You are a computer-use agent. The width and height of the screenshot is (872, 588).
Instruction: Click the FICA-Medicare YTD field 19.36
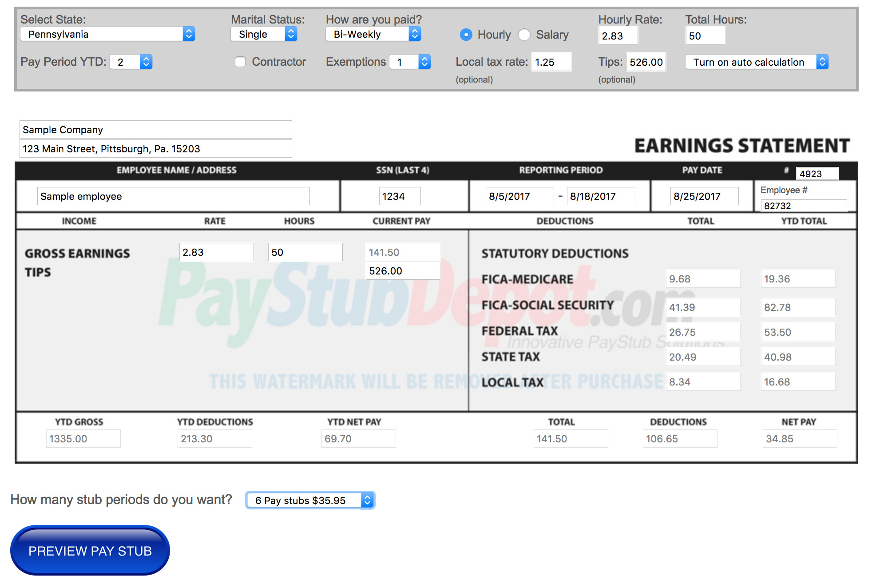pos(798,279)
